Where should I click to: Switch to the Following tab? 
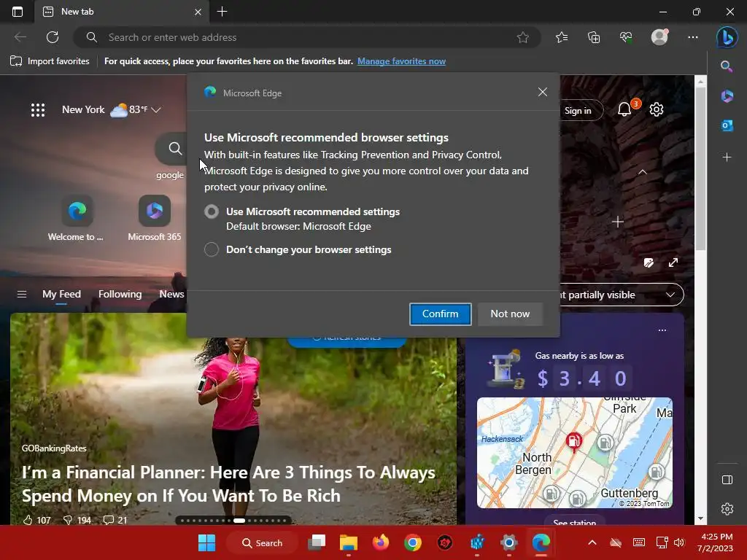(x=120, y=295)
